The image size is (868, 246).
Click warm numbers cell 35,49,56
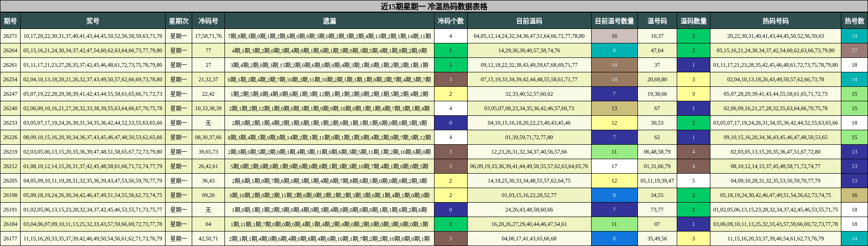[657, 239]
